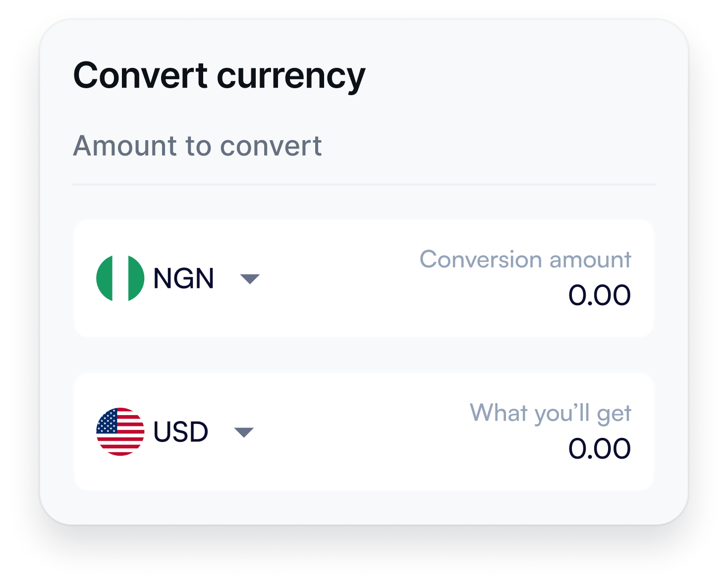Select the USD currency code text
Viewport: 728px width, 585px height.
tap(180, 432)
